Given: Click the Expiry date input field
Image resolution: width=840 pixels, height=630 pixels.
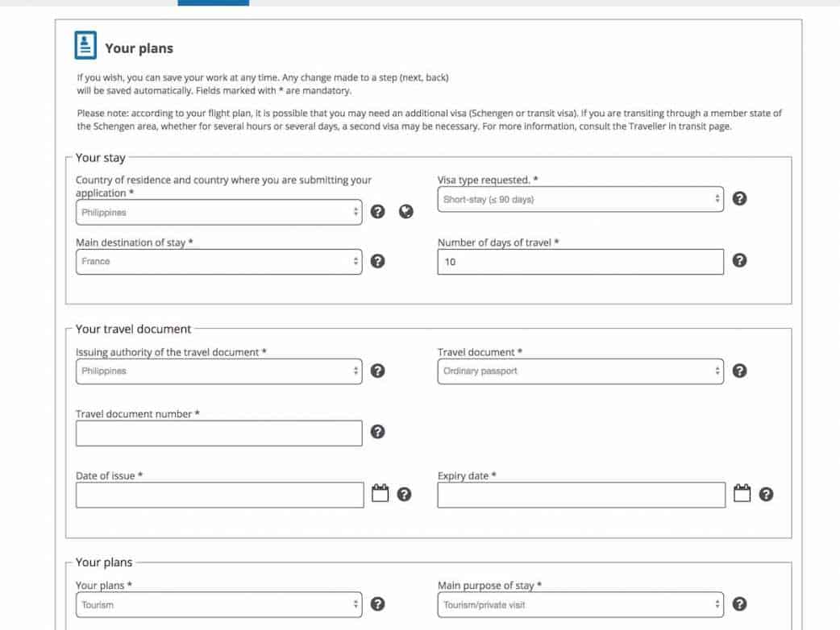Looking at the screenshot, I should click(x=580, y=495).
